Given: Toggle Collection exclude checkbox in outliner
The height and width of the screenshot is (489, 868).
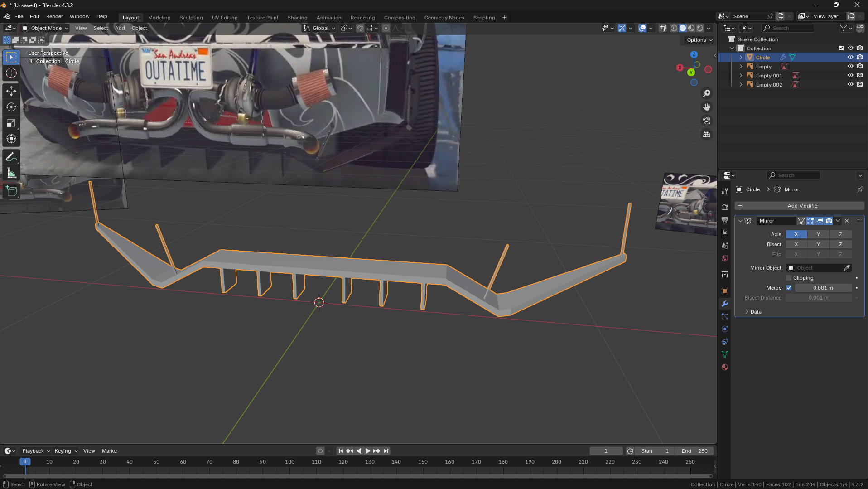Looking at the screenshot, I should click(x=841, y=48).
